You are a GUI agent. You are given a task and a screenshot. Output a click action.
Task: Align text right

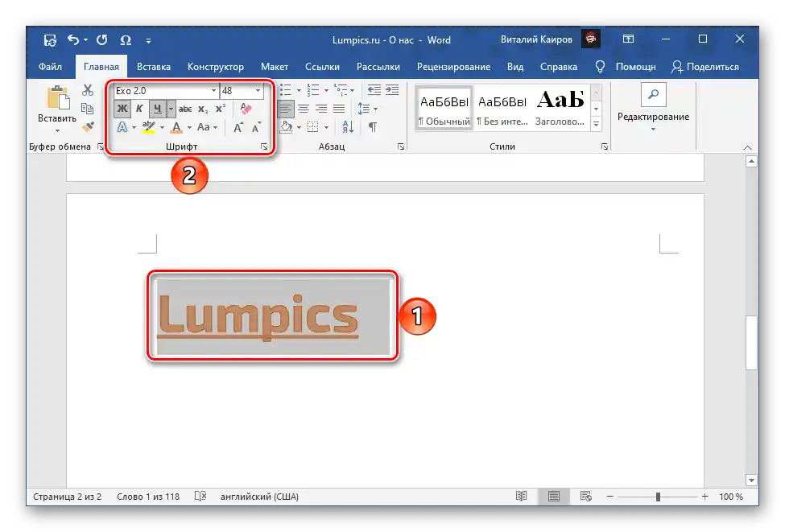[321, 109]
